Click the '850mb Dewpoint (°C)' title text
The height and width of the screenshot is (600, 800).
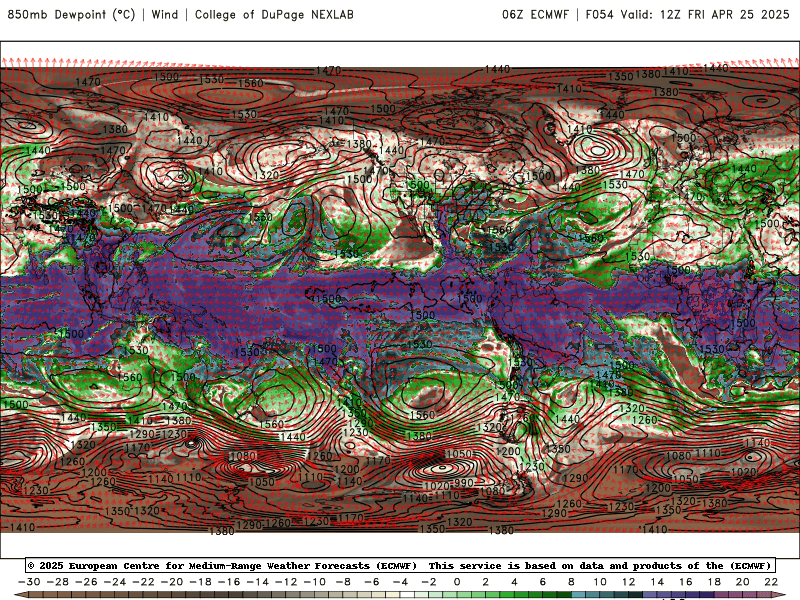71,14
